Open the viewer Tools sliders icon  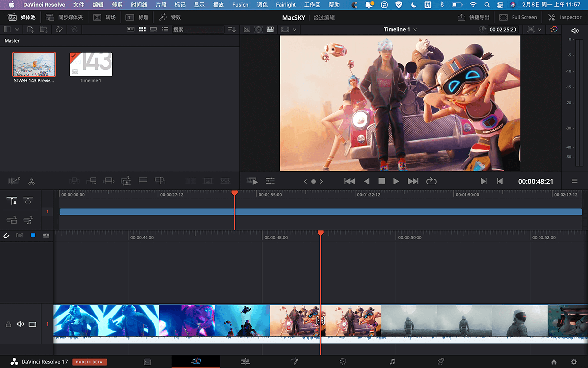point(270,181)
